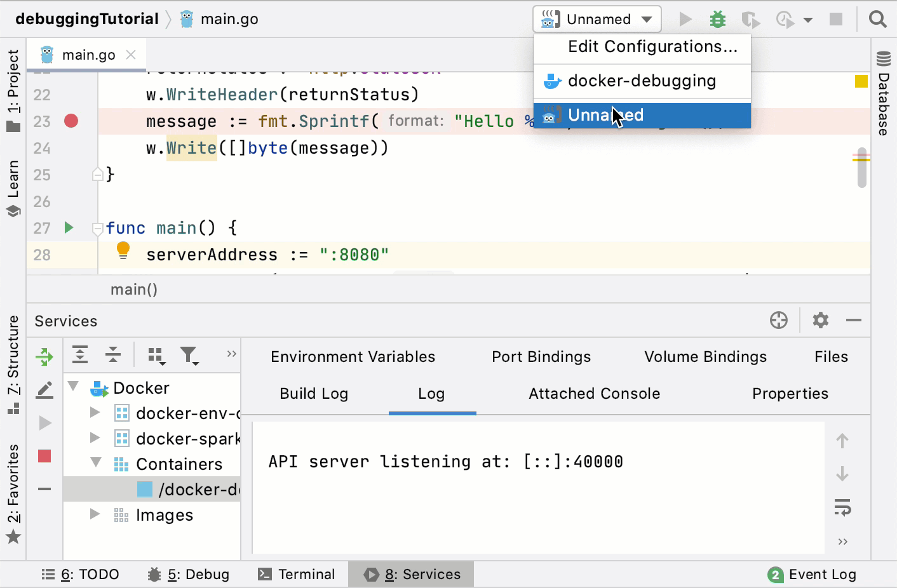Screen dimensions: 897x588
Task: Edit configuration via the pencil icon in Services
Action: tap(44, 390)
